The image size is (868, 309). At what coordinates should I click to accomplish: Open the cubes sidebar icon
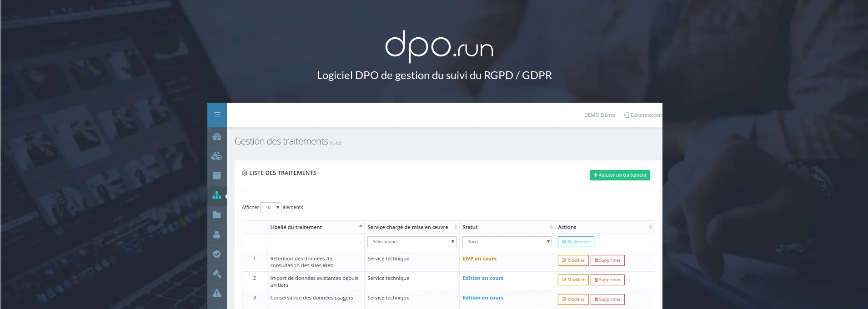click(x=217, y=156)
